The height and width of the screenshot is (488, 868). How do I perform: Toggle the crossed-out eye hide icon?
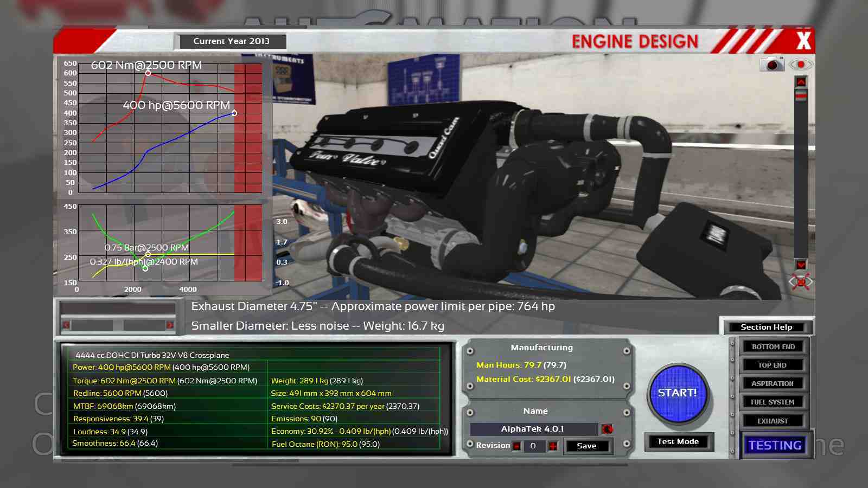[801, 282]
